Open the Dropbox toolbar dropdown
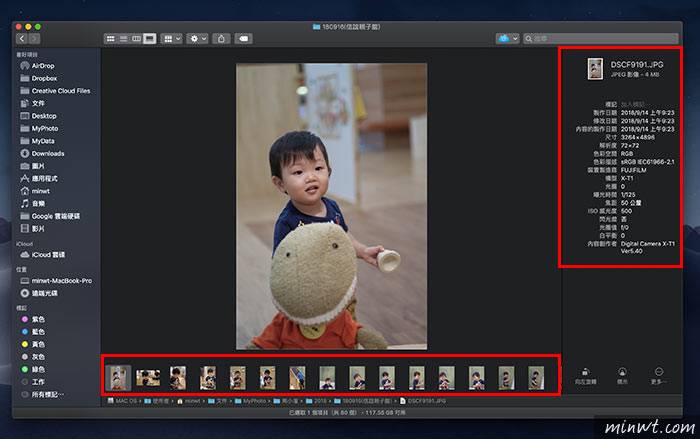Screen dimensions: 700x439 point(508,38)
